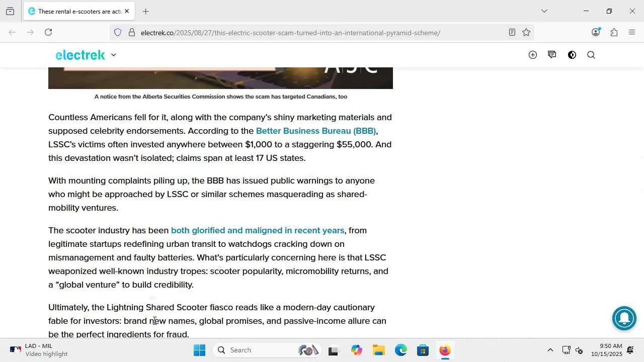Click the paragraph starting "With mounting complaints"
Image resolution: width=644 pixels, height=362 pixels.
tap(211, 194)
